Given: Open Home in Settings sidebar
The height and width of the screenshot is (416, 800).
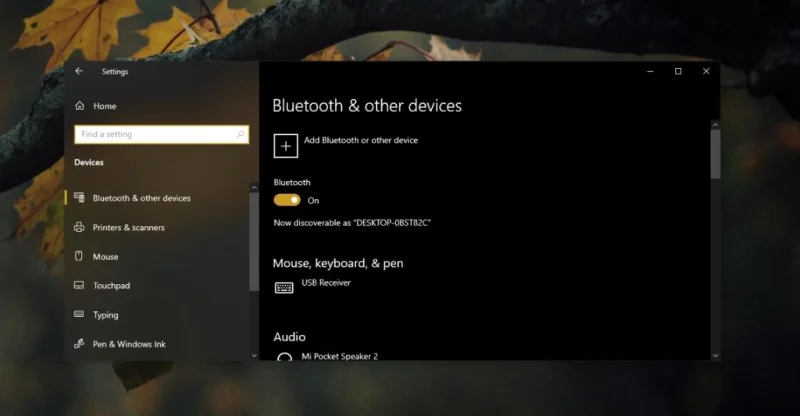Looking at the screenshot, I should (105, 106).
